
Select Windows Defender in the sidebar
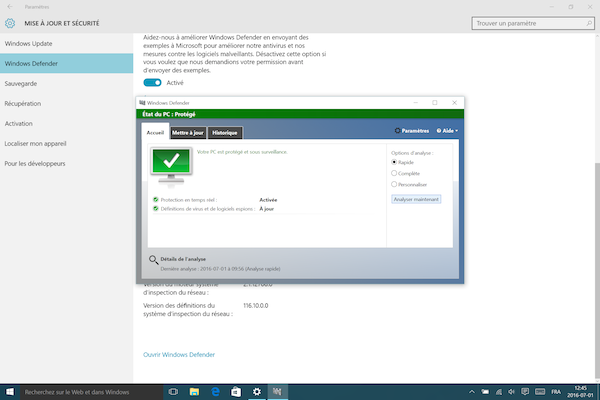tap(67, 64)
